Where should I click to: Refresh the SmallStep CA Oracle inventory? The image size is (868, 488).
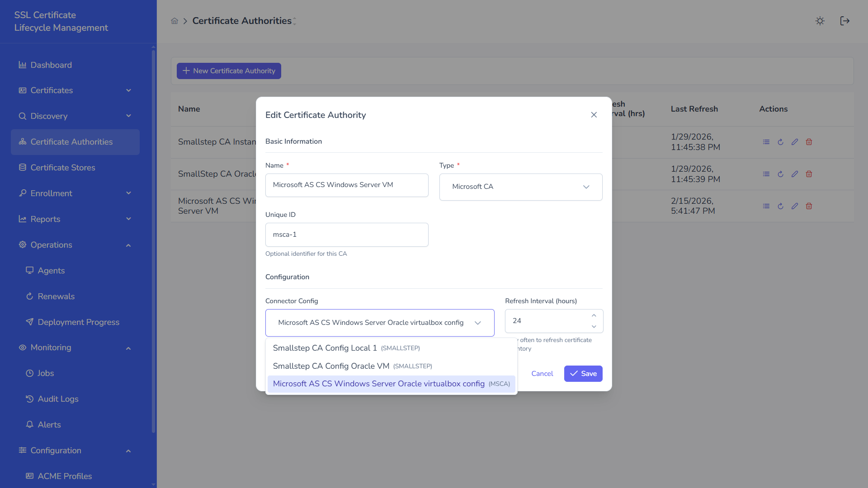[x=781, y=174]
